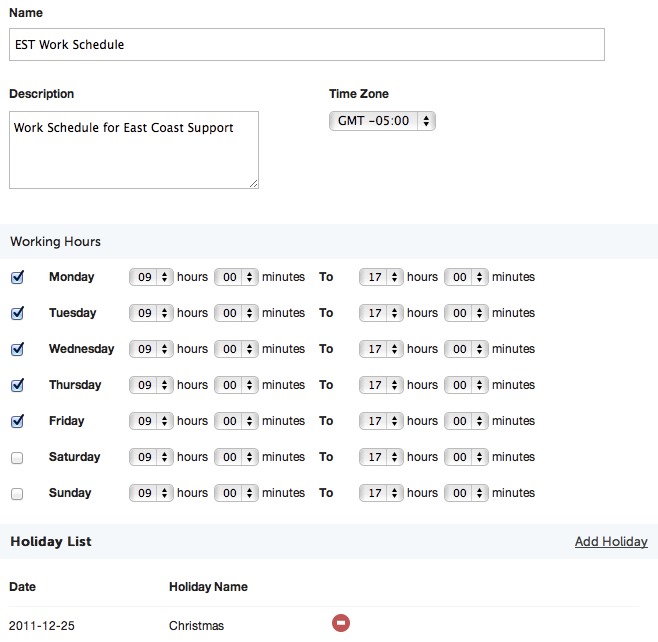
Task: Open Tuesday end hour dropdown
Action: [381, 313]
